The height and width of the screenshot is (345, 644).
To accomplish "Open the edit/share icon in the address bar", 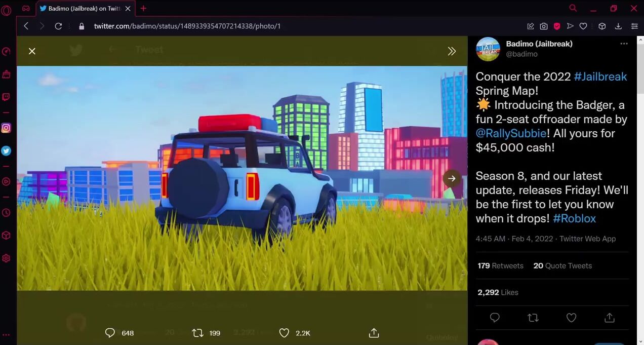I will (530, 26).
